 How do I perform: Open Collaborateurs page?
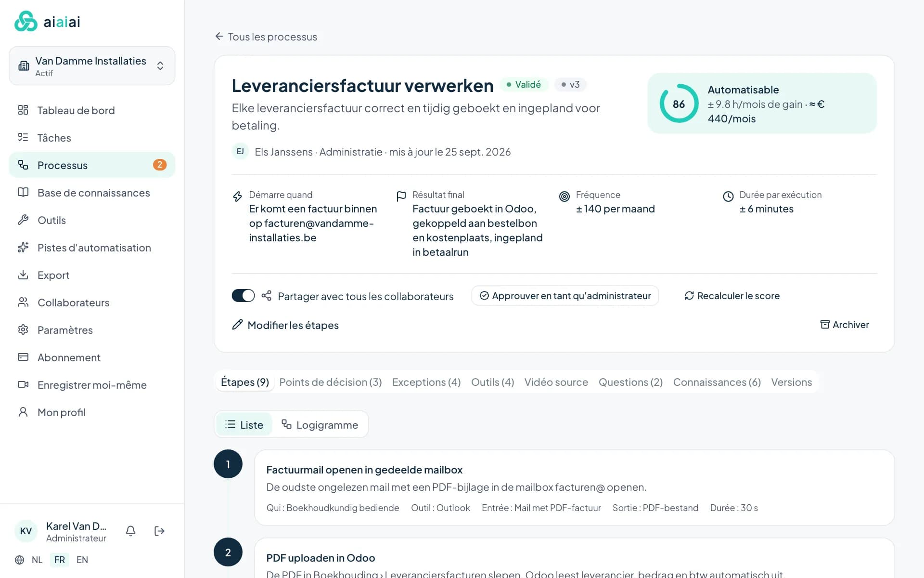point(92,302)
